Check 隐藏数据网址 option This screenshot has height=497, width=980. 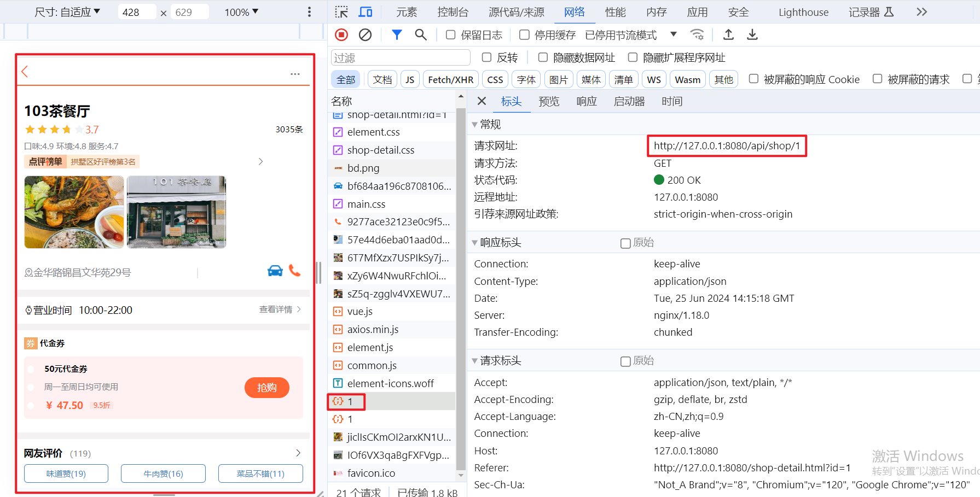click(x=542, y=57)
